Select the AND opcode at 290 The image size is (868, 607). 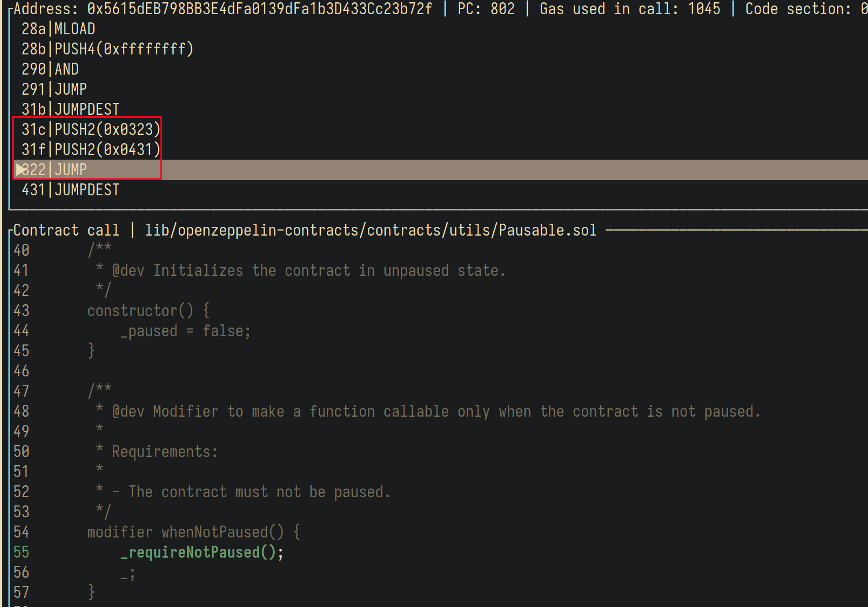(67, 69)
